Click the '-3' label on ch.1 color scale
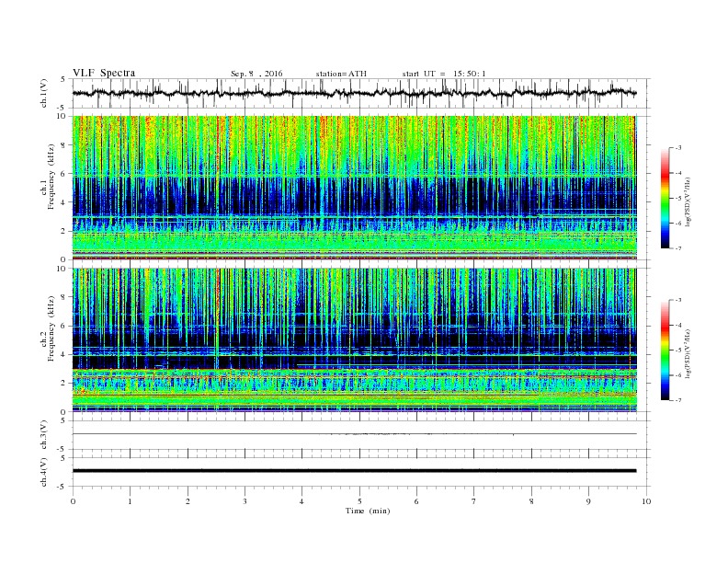 click(678, 148)
